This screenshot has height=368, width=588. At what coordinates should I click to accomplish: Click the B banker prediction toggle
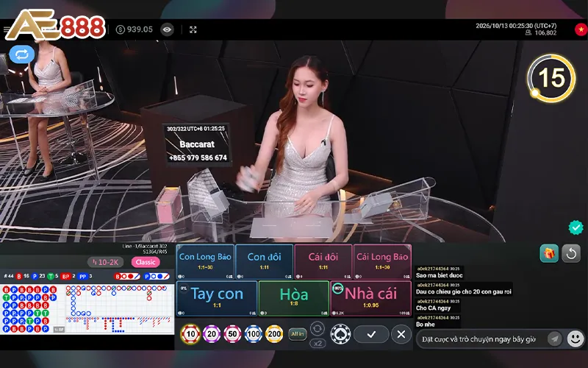pos(127,277)
